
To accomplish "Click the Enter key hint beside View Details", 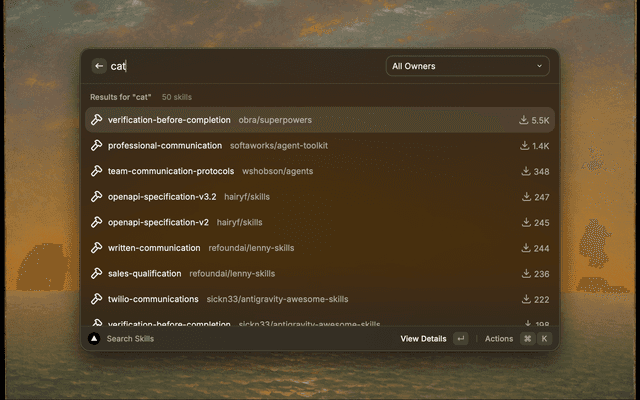I will (x=460, y=339).
